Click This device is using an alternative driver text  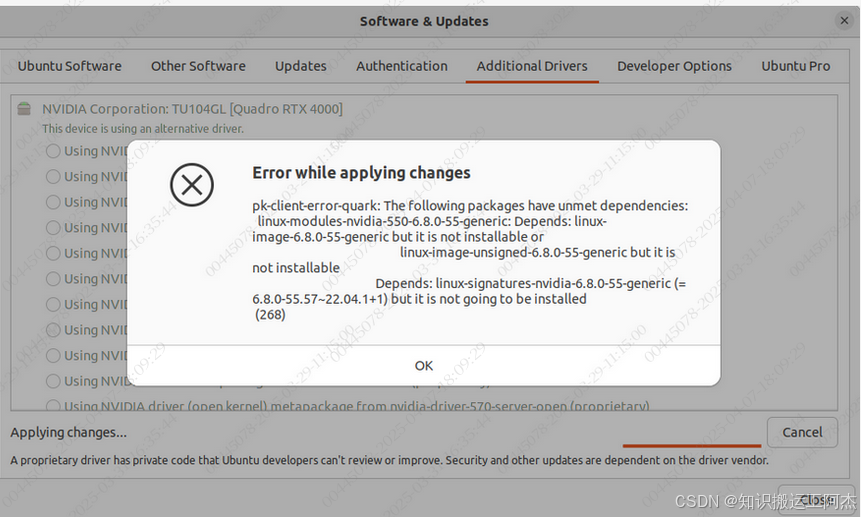[143, 128]
